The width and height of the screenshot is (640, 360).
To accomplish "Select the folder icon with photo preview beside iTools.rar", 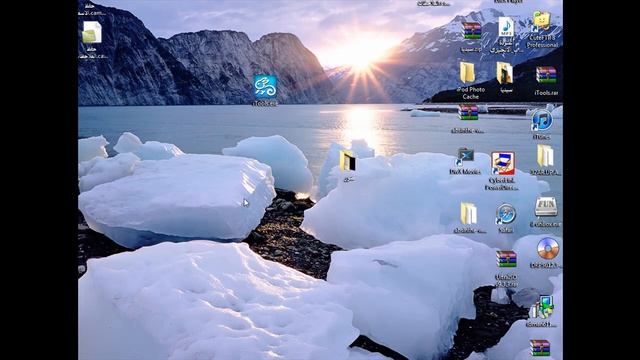I will click(x=505, y=73).
